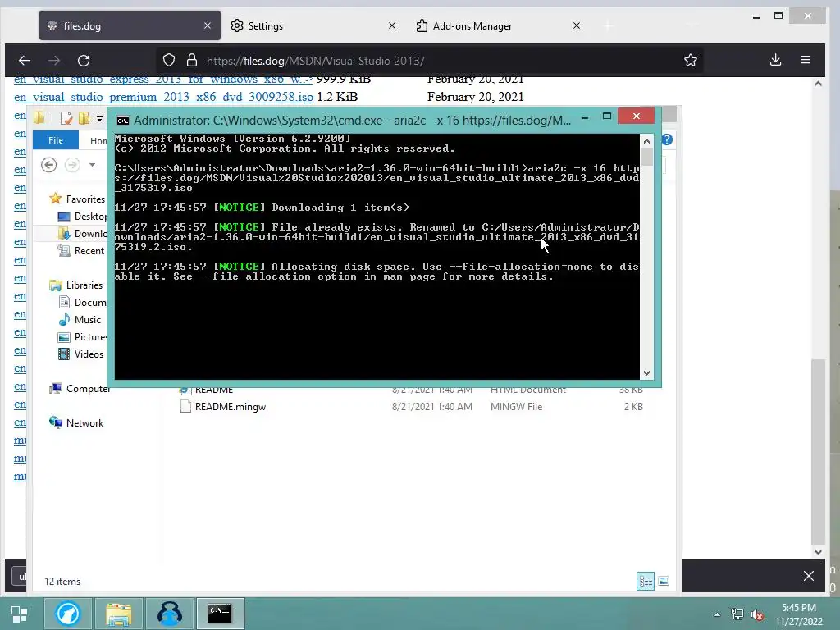840x630 pixels.
Task: Open Firefox downloads panel
Action: 776,60
